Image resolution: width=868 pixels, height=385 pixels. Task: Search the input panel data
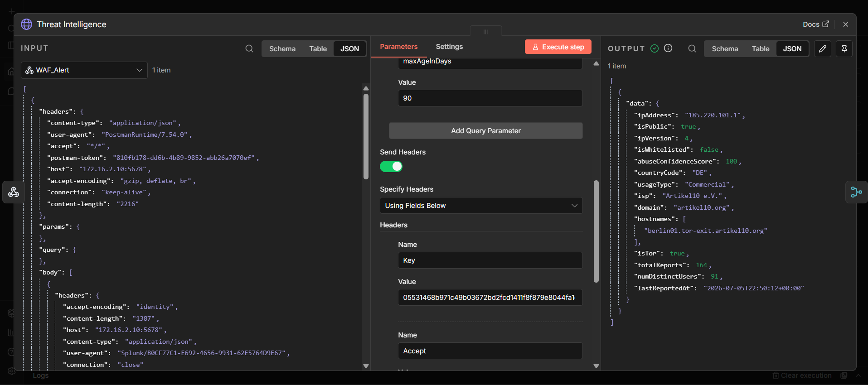pyautogui.click(x=249, y=48)
